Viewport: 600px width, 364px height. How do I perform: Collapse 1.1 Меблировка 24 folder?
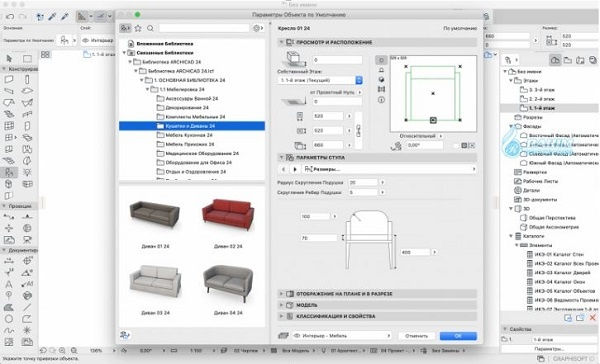147,89
